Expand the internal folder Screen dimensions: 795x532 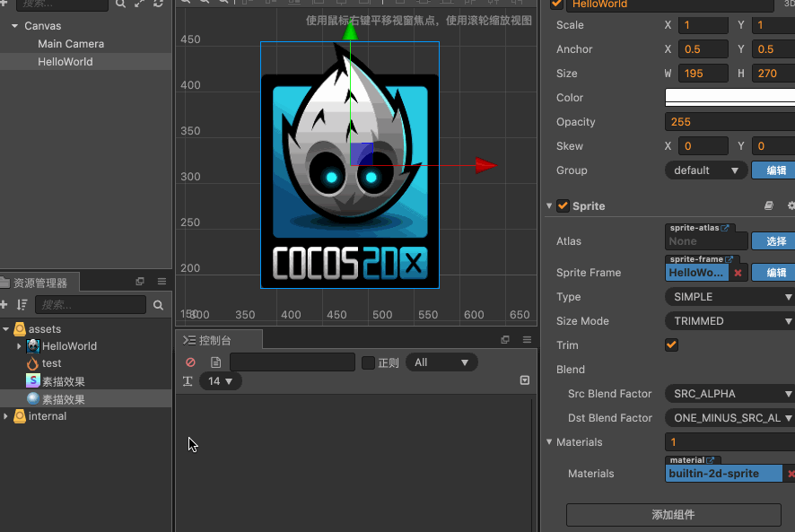coord(5,416)
